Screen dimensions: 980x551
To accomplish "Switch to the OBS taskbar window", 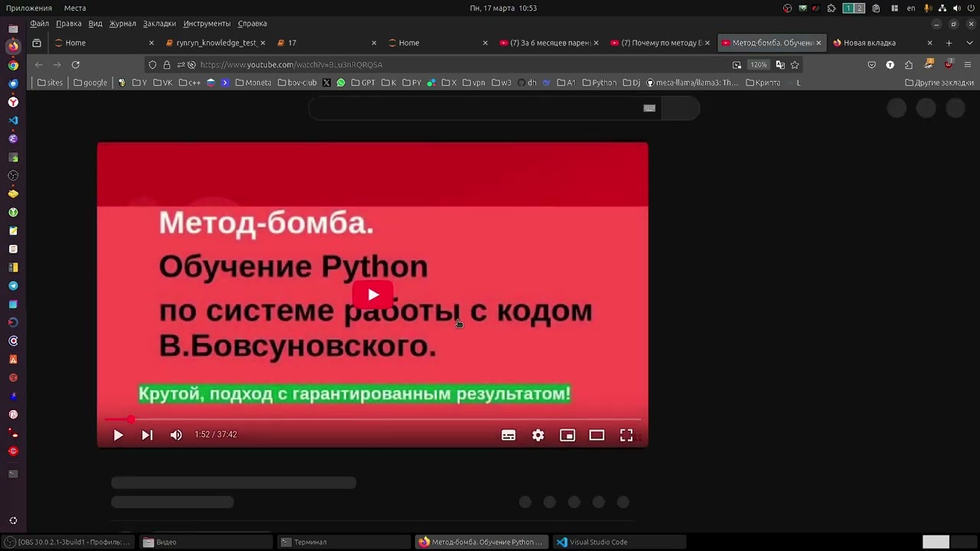I will coord(69,542).
